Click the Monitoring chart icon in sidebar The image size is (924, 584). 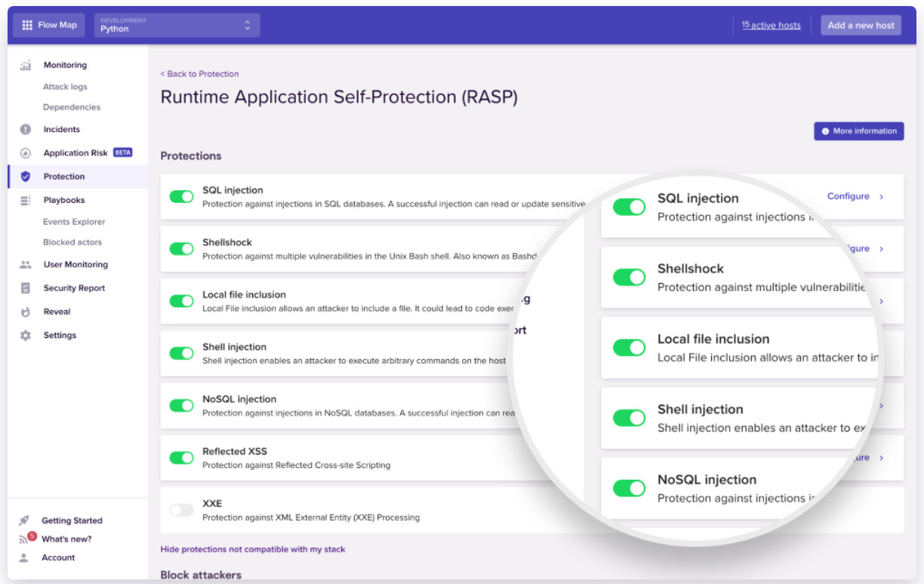tap(26, 66)
